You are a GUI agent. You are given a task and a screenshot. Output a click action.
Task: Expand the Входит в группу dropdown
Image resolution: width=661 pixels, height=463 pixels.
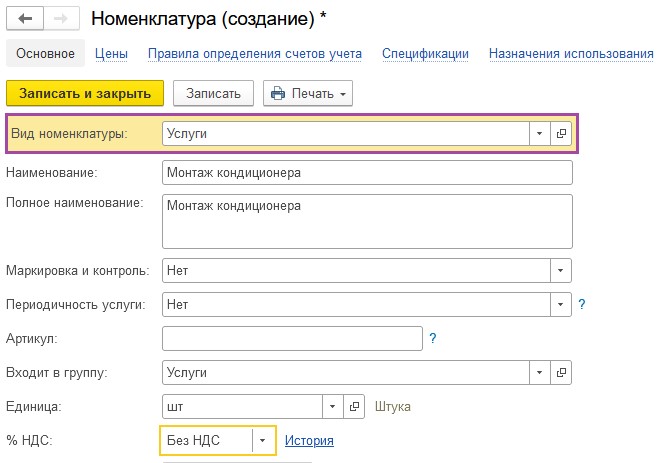[540, 372]
